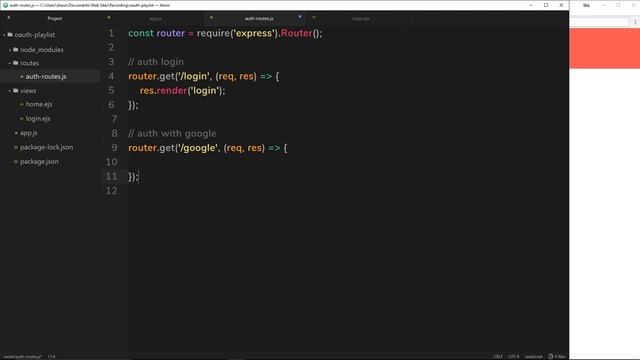Click line number 1 in gutter

(111, 33)
